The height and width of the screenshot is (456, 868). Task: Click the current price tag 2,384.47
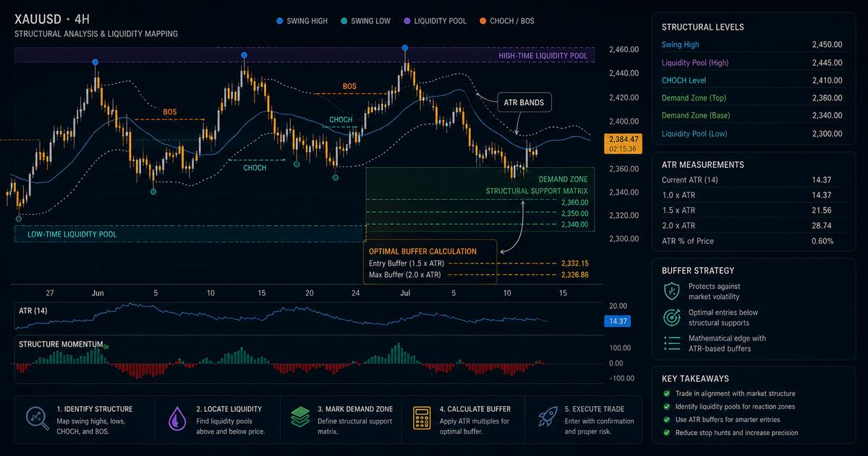pos(623,139)
